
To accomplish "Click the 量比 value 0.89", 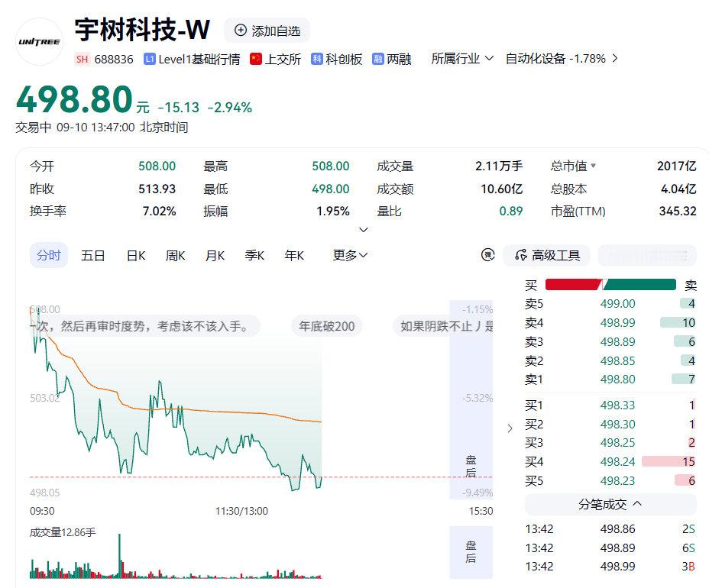I will (x=511, y=211).
